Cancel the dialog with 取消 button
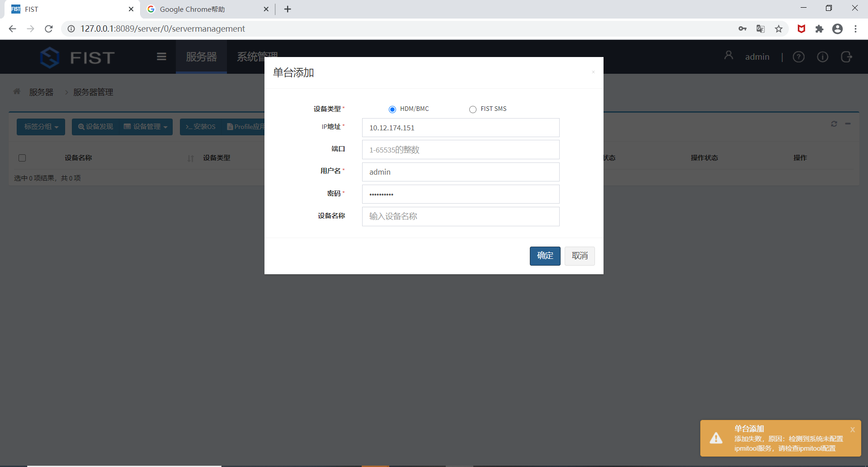 [x=580, y=256]
